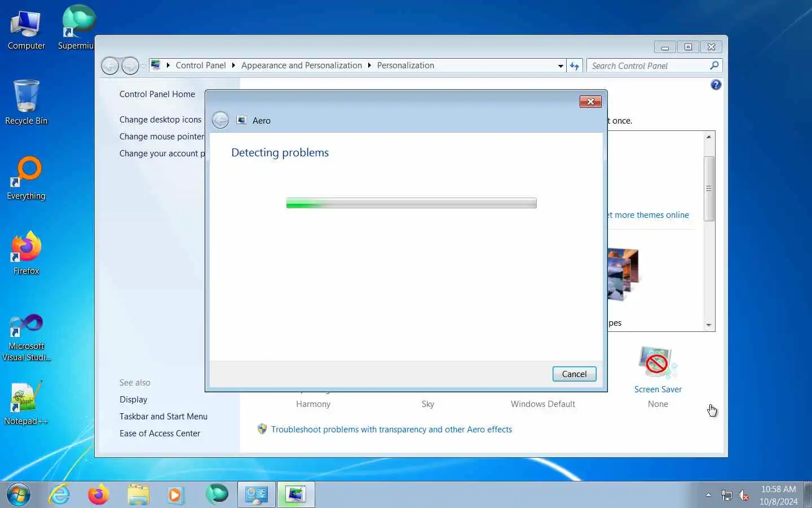Viewport: 812px width, 508px height.
Task: Open Computer desktop icon
Action: coord(26,30)
